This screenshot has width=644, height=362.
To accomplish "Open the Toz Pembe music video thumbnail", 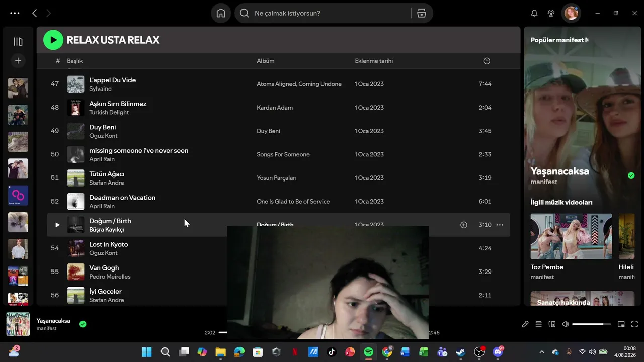I will [572, 236].
